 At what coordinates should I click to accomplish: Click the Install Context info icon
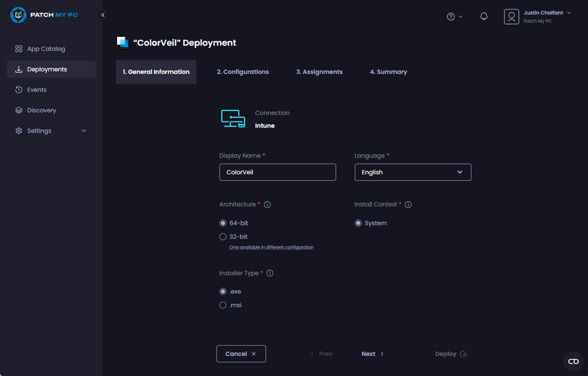pyautogui.click(x=408, y=204)
